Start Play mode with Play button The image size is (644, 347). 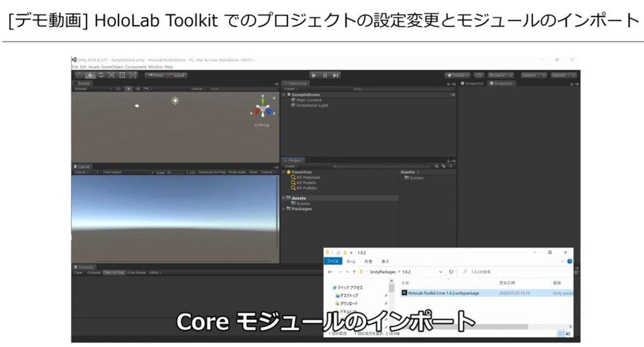tap(314, 75)
